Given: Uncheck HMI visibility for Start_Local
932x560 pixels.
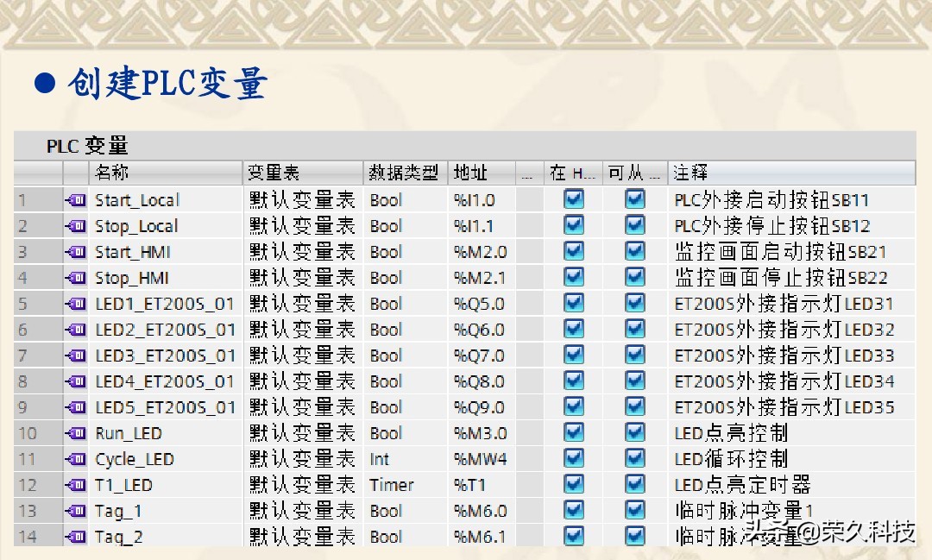Looking at the screenshot, I should coord(573,200).
